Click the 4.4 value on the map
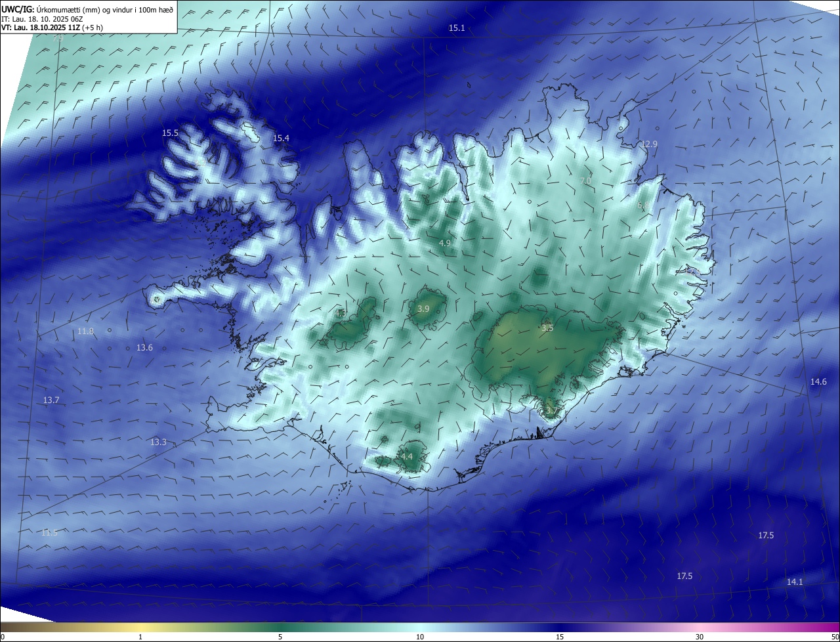The width and height of the screenshot is (840, 642). click(407, 456)
